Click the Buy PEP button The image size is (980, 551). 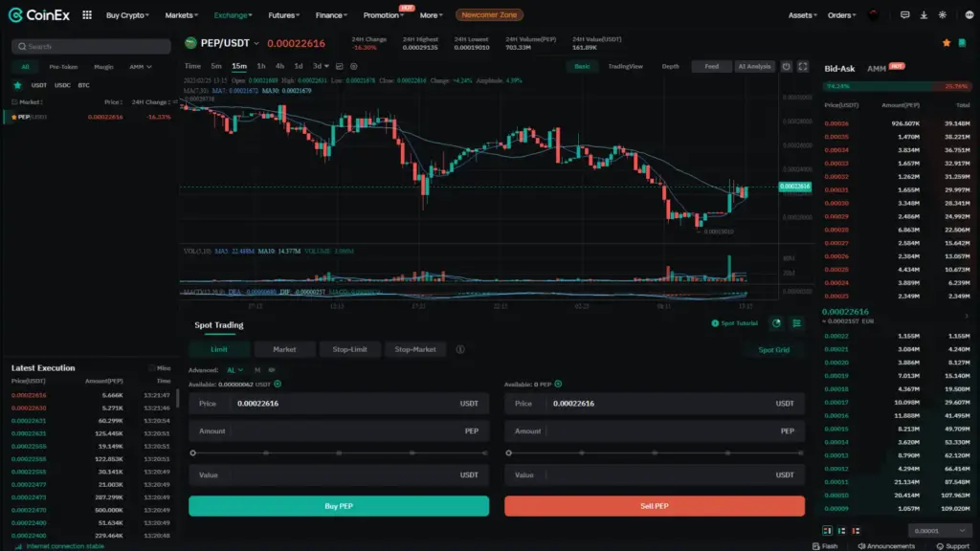[x=339, y=506]
